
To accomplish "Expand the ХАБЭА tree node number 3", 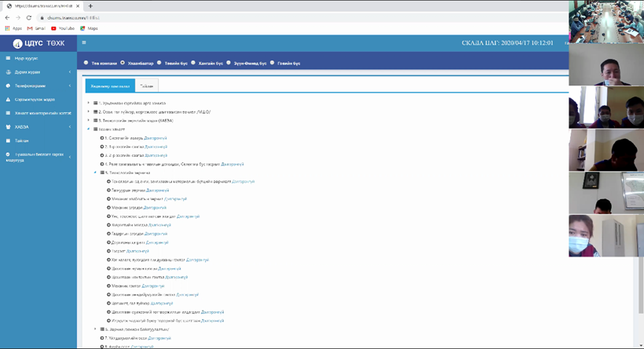I will click(89, 121).
